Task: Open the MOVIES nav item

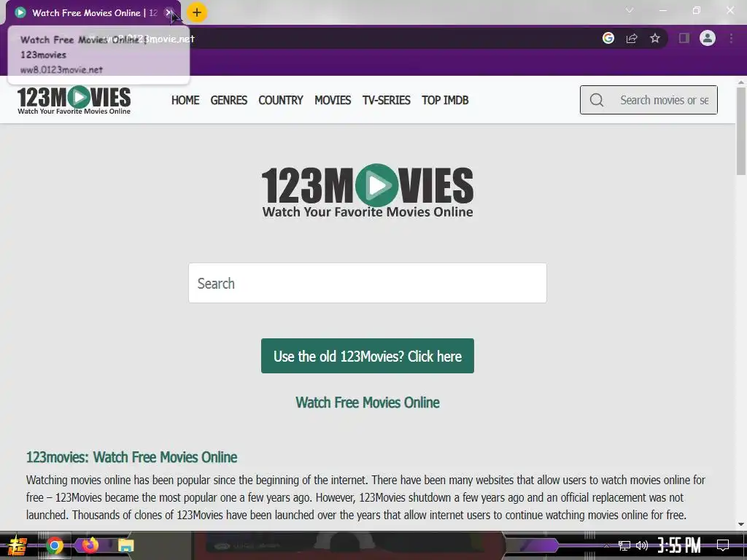Action: [333, 100]
